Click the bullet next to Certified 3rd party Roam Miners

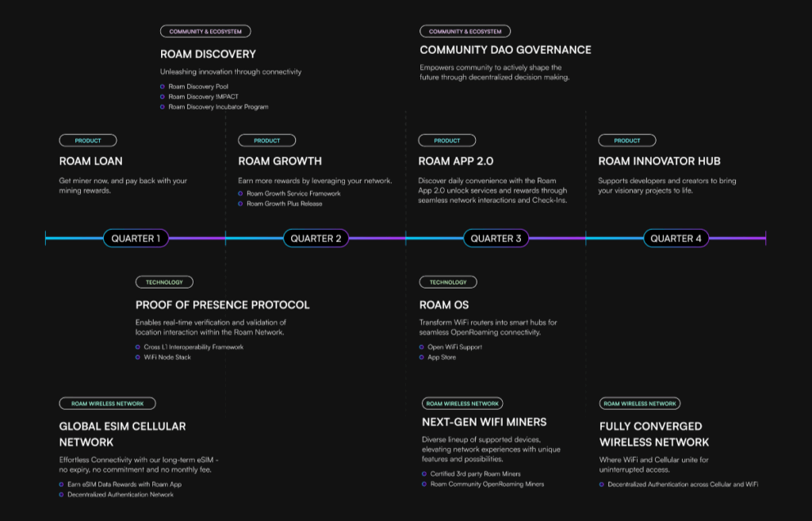coord(424,473)
